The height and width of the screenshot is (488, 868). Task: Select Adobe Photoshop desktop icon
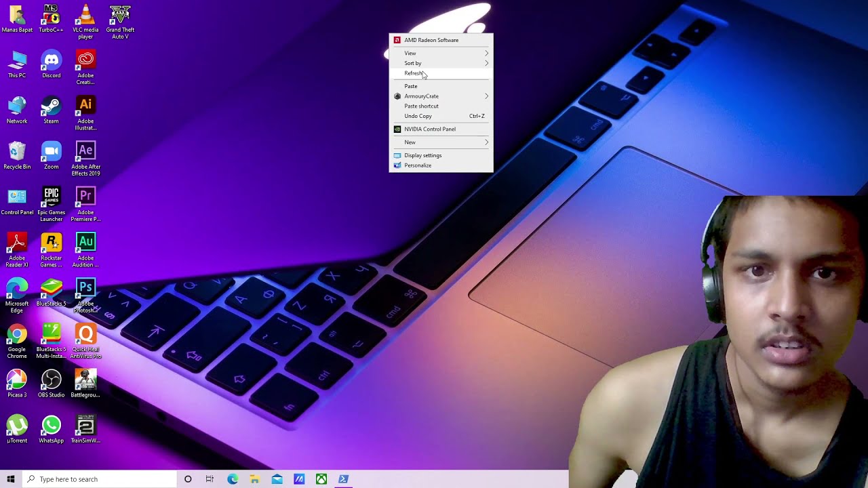[85, 295]
